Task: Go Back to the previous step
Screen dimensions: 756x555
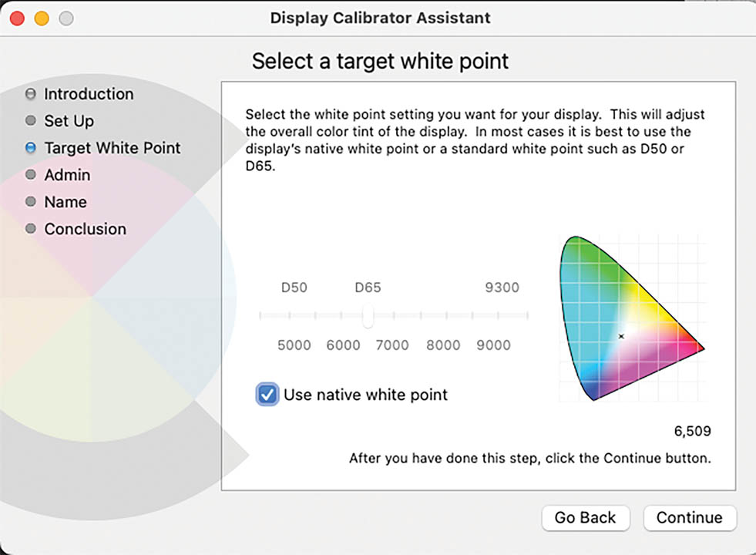Action: pos(586,518)
